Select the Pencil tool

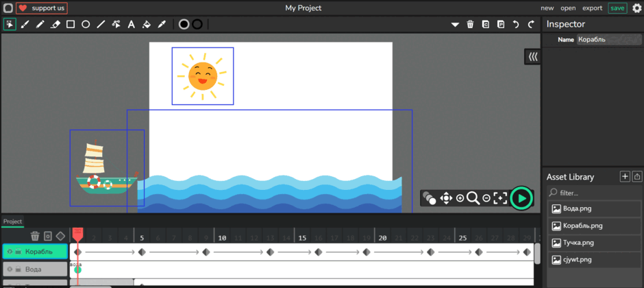tap(40, 25)
